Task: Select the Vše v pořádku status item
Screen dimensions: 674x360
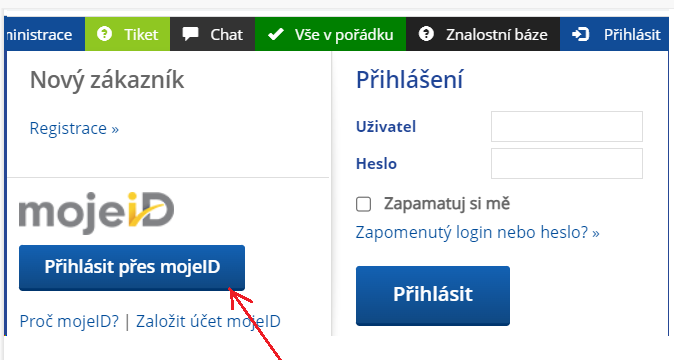Action: click(x=330, y=34)
